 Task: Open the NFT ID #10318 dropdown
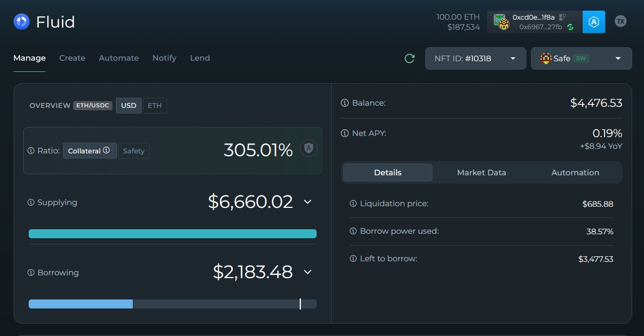click(x=475, y=58)
